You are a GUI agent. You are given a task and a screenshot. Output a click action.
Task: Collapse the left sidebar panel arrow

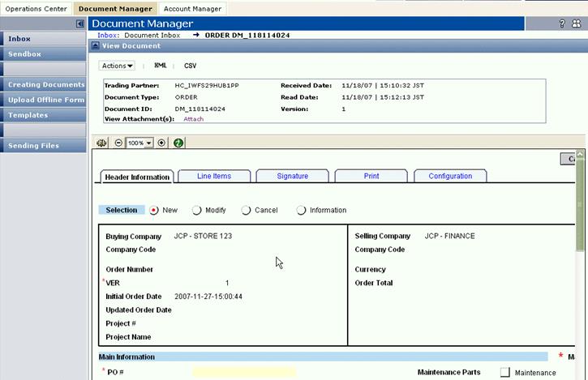(x=80, y=24)
